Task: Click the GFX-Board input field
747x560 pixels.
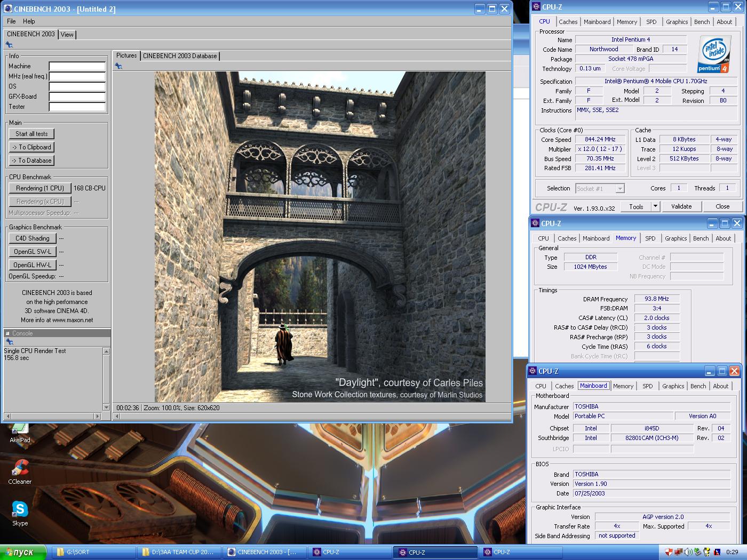Action: [77, 97]
